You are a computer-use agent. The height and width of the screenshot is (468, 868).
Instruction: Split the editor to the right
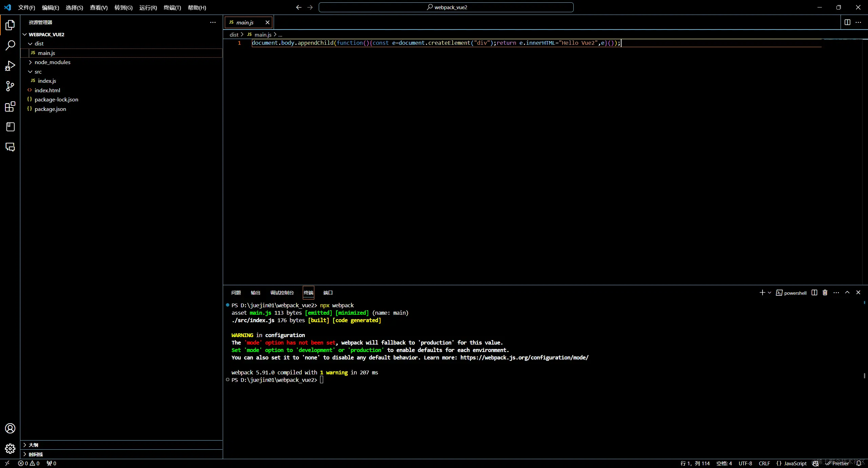tap(847, 22)
